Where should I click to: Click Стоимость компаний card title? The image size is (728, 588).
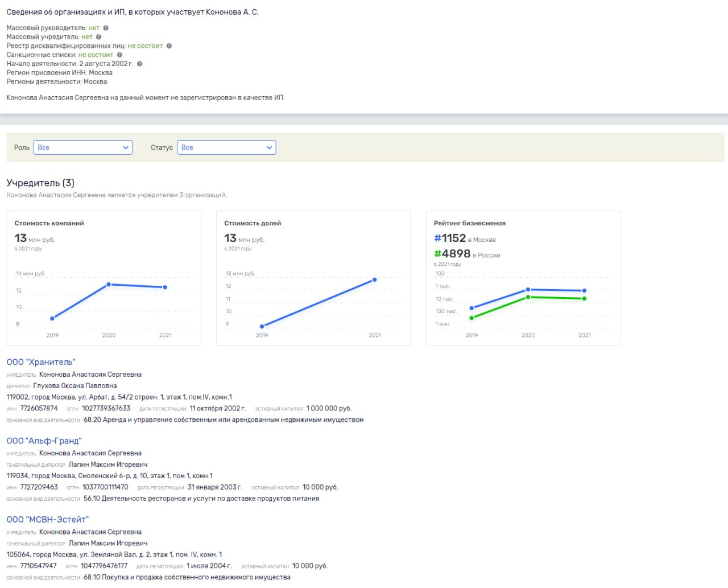[x=49, y=223]
